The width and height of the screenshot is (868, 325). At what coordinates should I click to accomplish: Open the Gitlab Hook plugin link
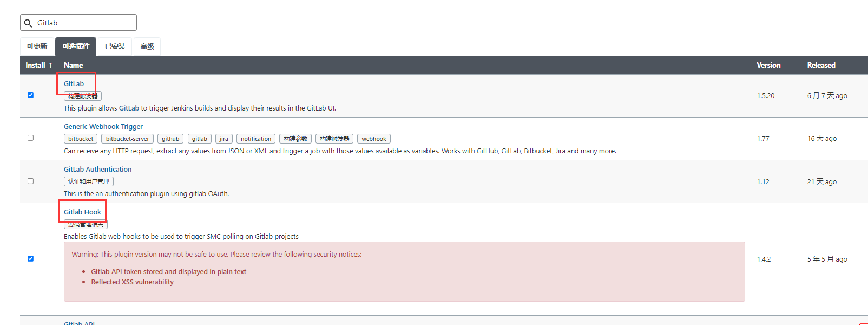point(82,212)
